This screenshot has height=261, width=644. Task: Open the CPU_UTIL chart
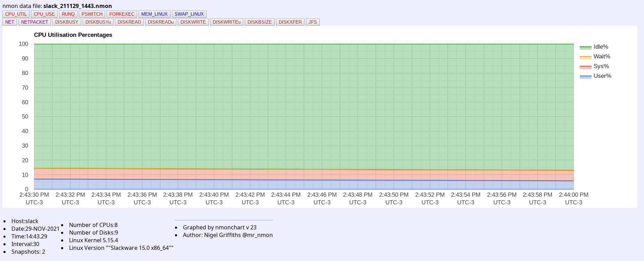point(16,14)
